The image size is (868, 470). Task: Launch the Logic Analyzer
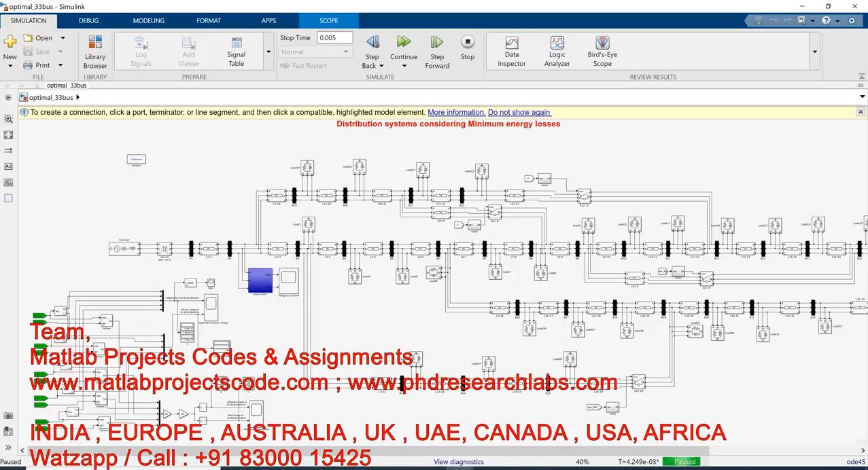(557, 51)
